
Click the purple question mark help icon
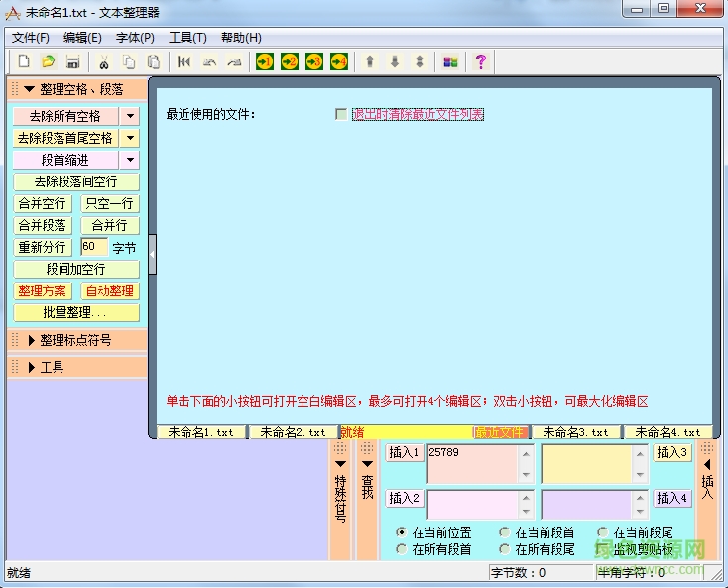coord(481,61)
